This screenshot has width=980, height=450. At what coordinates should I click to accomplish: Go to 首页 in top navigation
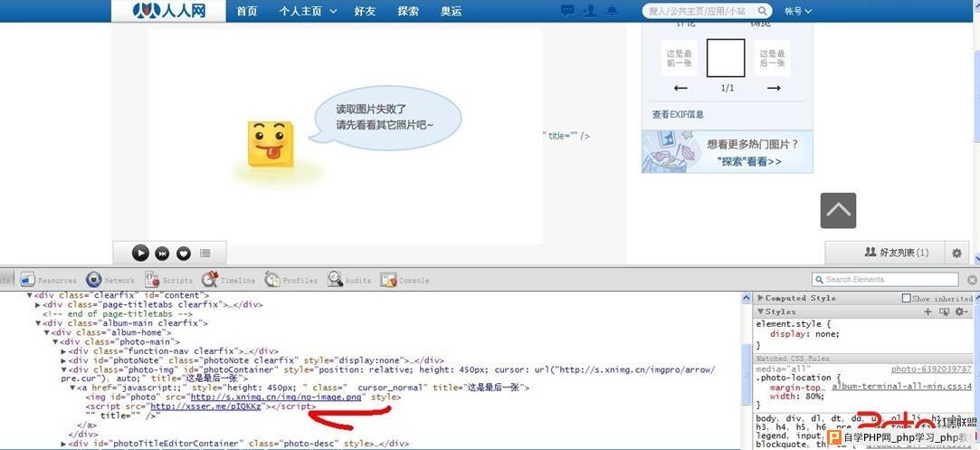[x=247, y=11]
